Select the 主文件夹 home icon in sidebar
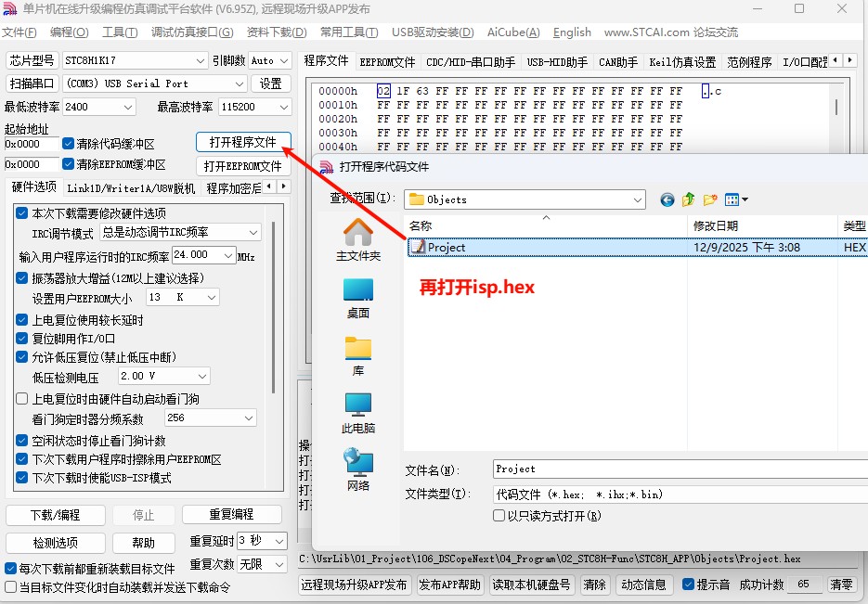The image size is (868, 604). point(358,239)
